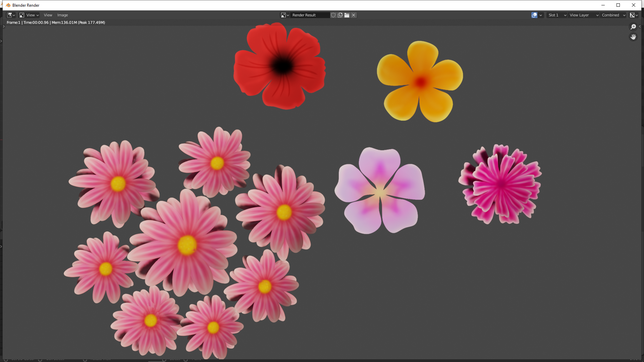Click the pan hand gizmo
The image size is (644, 362).
pyautogui.click(x=633, y=37)
